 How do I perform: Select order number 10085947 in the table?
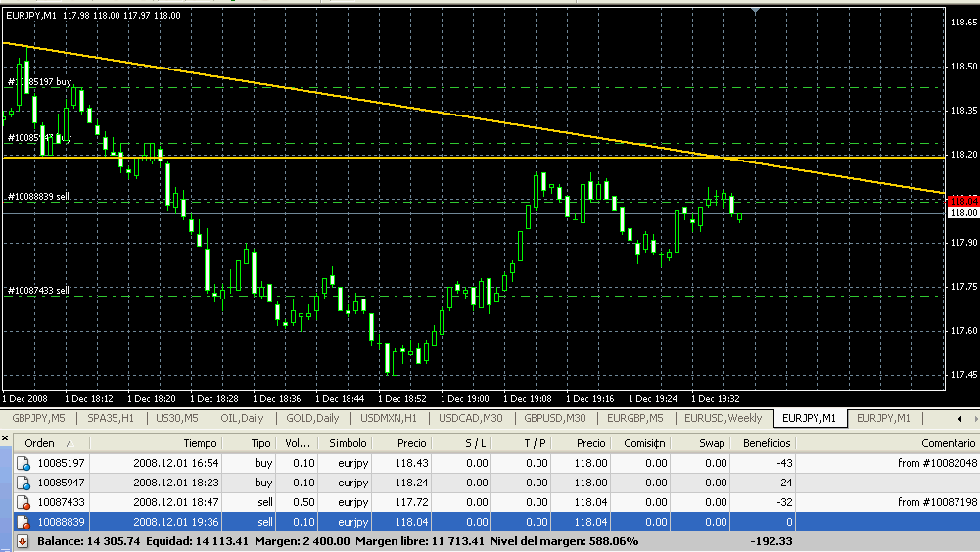(61, 483)
